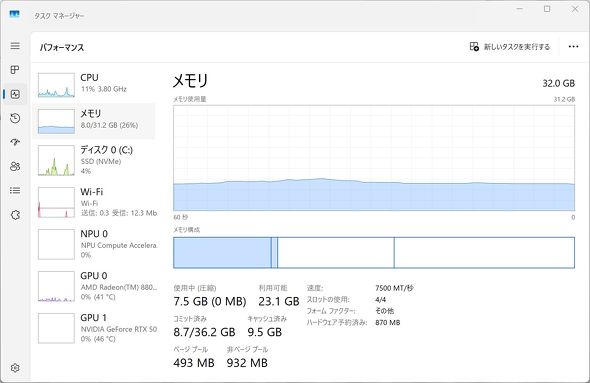This screenshot has height=383, width=590.
Task: Click the 23.1 GB available value
Action: tap(279, 301)
